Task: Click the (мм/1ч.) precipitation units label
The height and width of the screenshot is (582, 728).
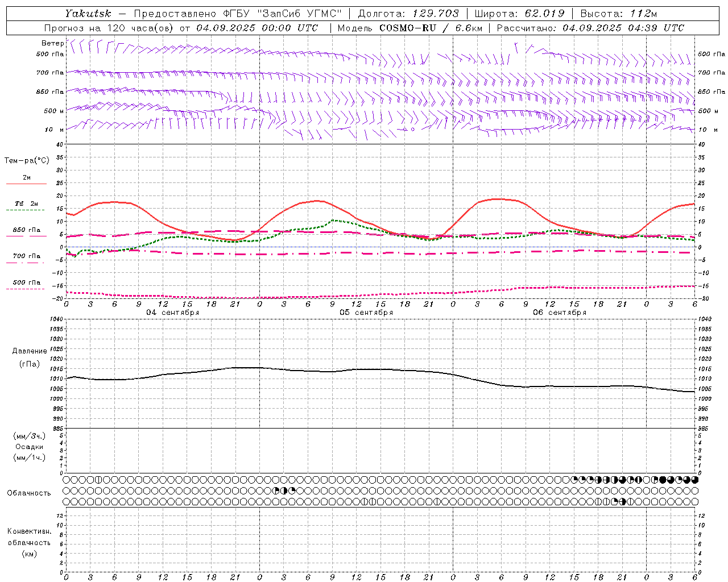Action: (x=30, y=458)
